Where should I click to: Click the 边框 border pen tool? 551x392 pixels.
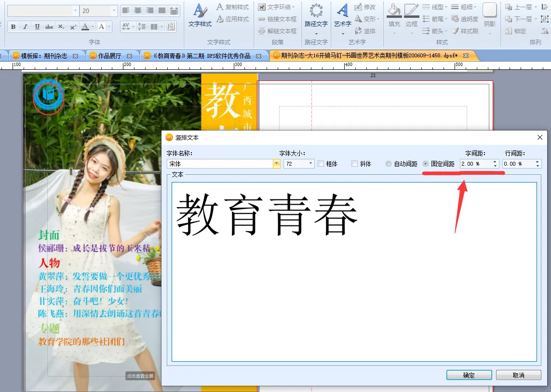click(412, 15)
